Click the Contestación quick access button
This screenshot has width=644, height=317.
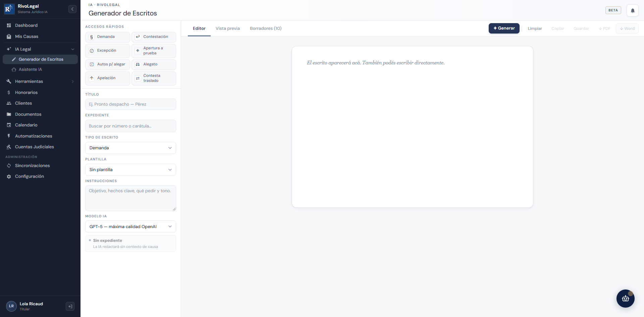(154, 37)
